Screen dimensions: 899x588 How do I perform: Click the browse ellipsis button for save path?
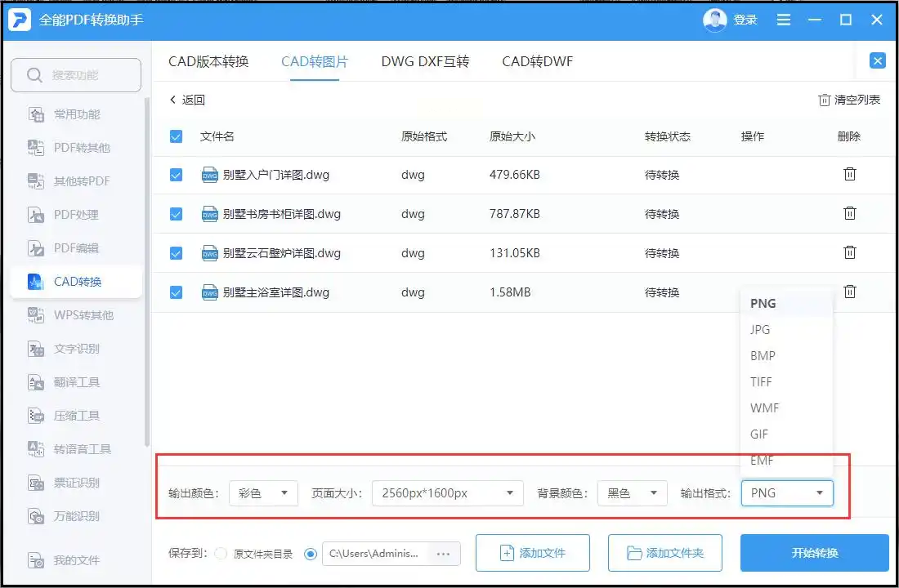click(443, 554)
